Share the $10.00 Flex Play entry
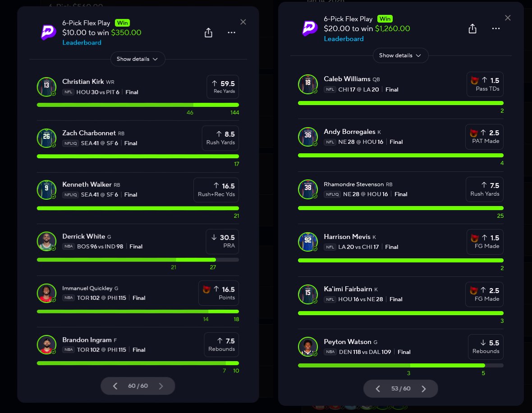The height and width of the screenshot is (413, 532). [x=208, y=32]
